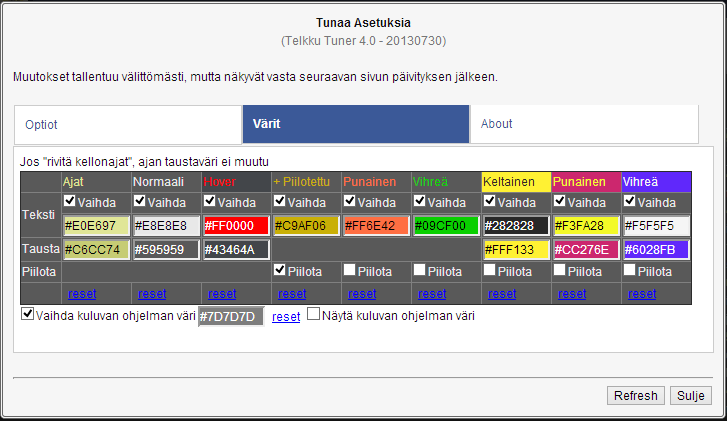Select the yellow #FFF133 background field

click(x=515, y=249)
